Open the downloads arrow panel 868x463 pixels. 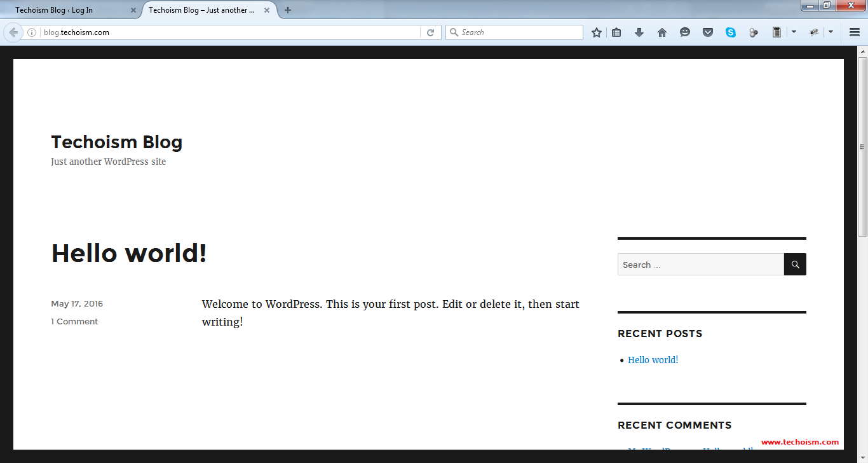point(639,32)
